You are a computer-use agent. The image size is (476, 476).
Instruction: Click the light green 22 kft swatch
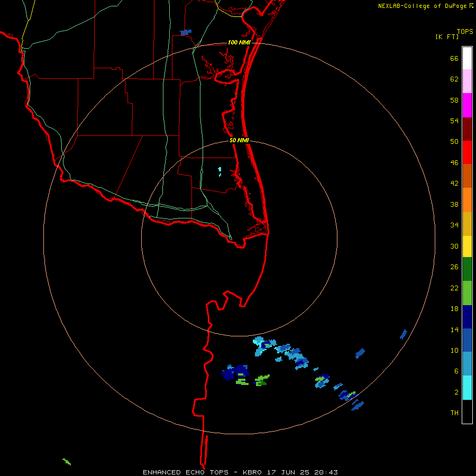tap(467, 293)
